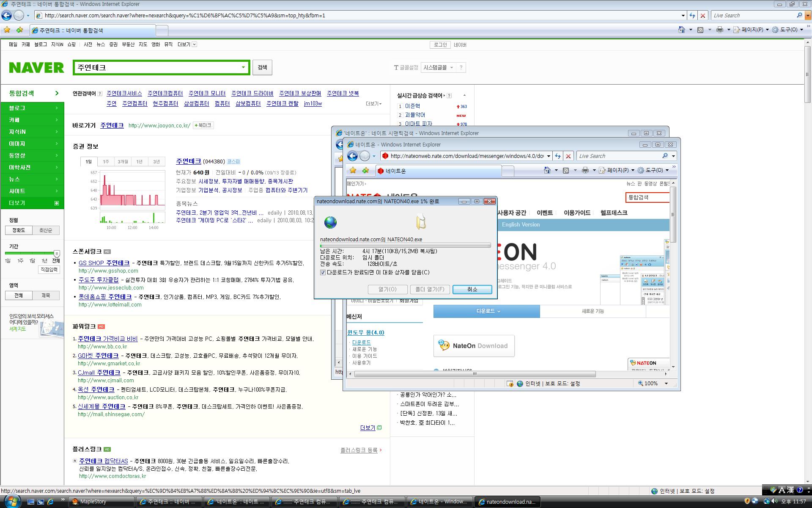Image resolution: width=812 pixels, height=508 pixels.
Task: Click the Print icon in main IE toolbar
Action: [720, 30]
